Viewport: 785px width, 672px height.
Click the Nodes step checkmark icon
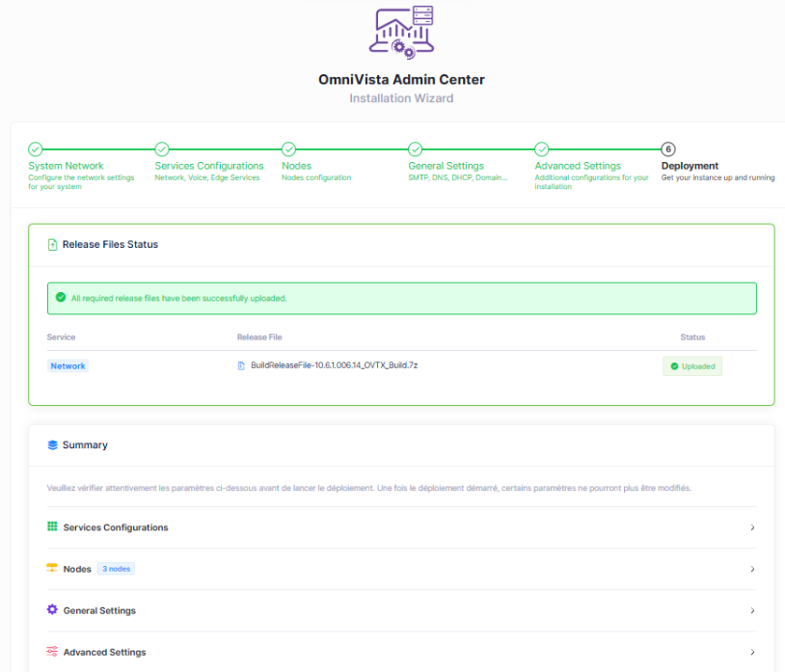(288, 149)
